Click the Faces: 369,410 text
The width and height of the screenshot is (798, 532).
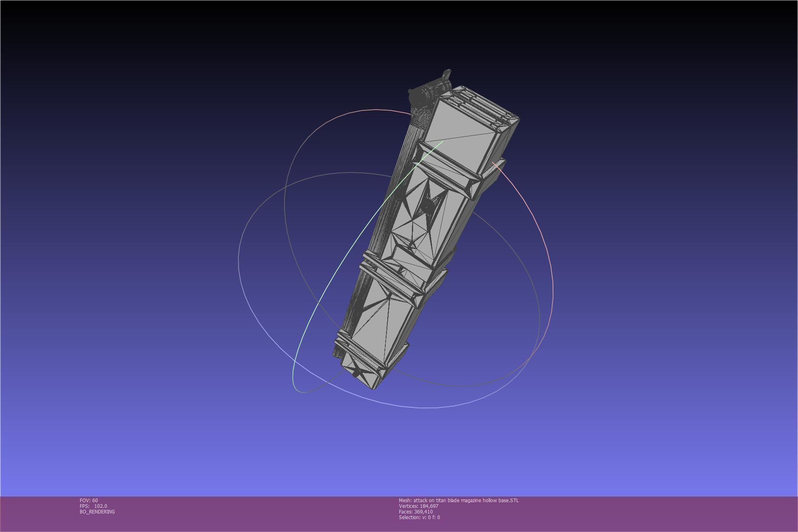click(x=416, y=511)
